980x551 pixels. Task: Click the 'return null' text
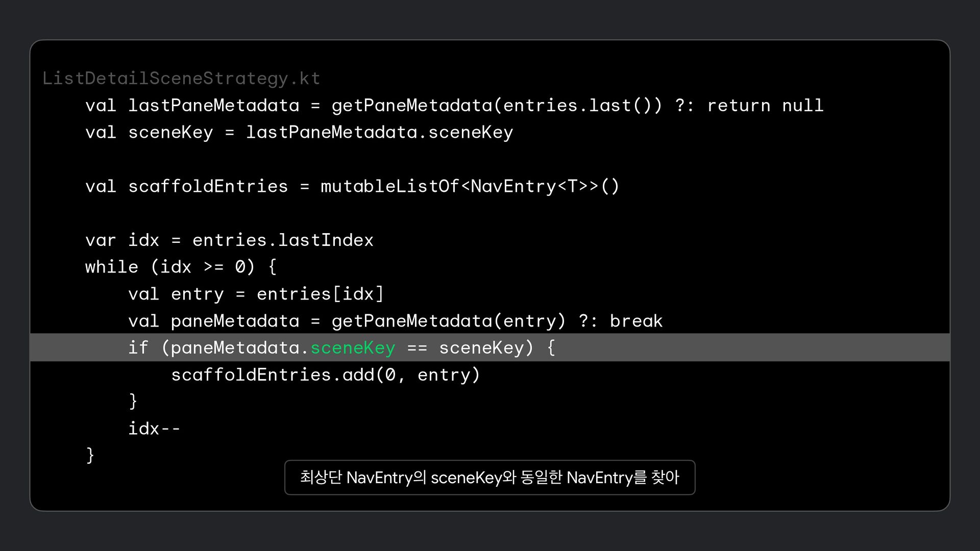(765, 106)
